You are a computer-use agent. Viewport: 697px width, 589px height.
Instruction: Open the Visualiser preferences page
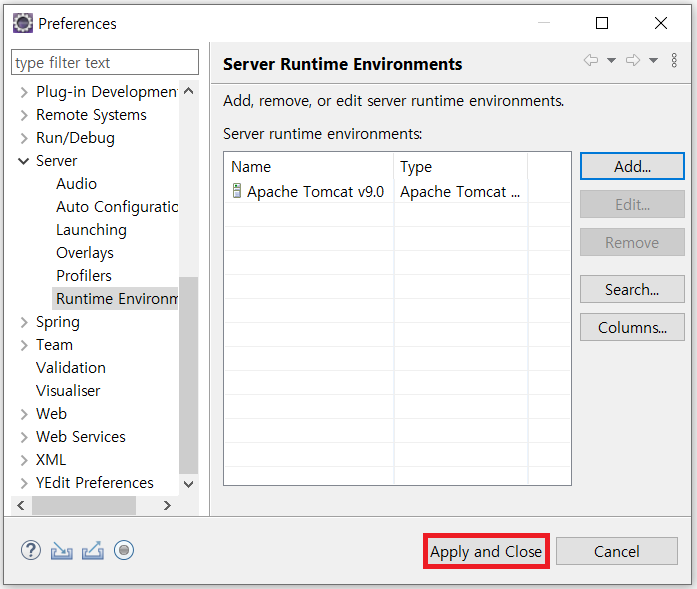[x=68, y=391]
